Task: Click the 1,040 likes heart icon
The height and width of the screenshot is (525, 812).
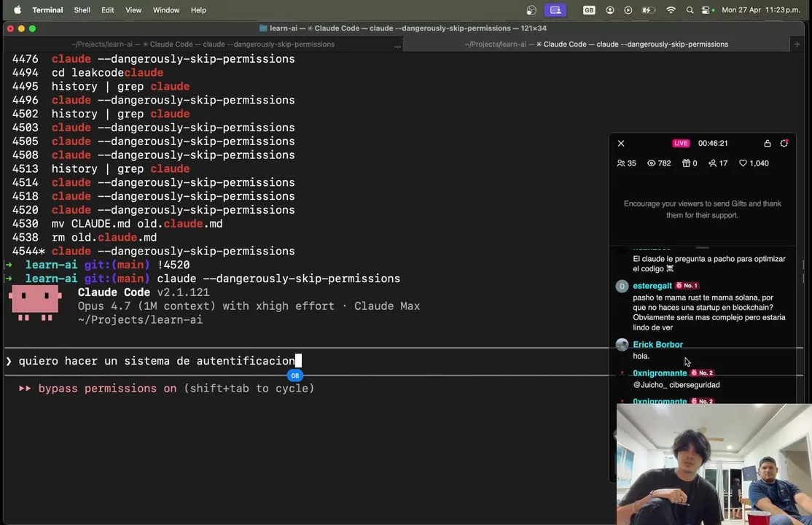Action: click(x=743, y=163)
